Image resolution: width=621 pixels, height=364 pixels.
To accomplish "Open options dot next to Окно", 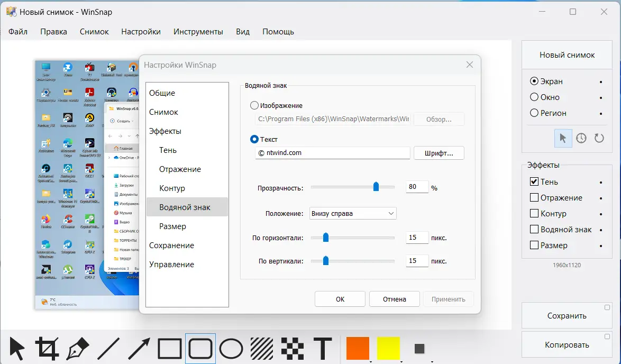I will coord(601,97).
